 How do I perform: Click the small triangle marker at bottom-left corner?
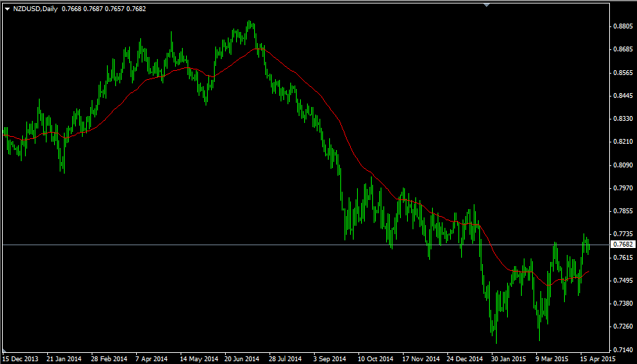click(4, 350)
